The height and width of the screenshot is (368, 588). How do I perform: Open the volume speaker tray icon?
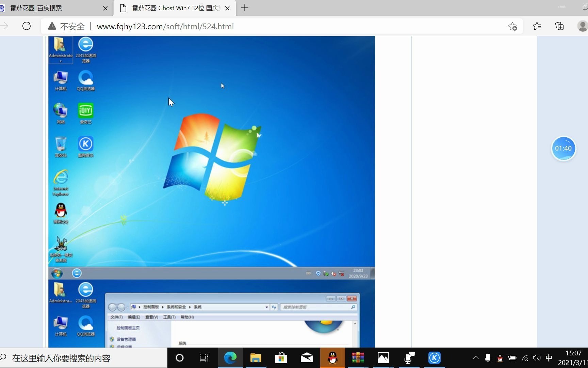(x=537, y=358)
